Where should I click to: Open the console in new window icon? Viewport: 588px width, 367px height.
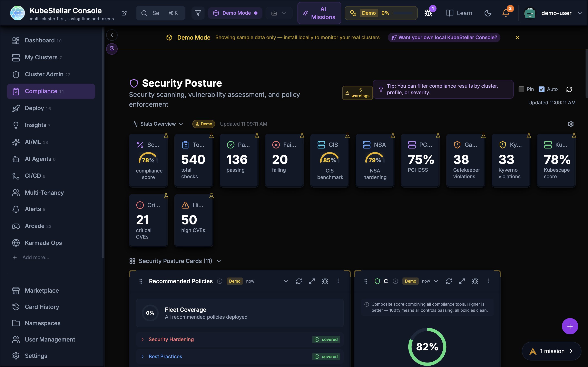[124, 13]
